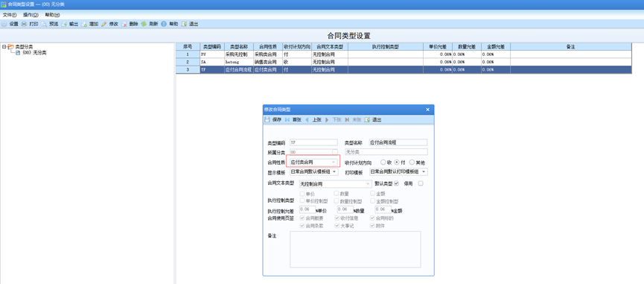
Task: Click the 所属分类 lookup button
Action: (335, 152)
